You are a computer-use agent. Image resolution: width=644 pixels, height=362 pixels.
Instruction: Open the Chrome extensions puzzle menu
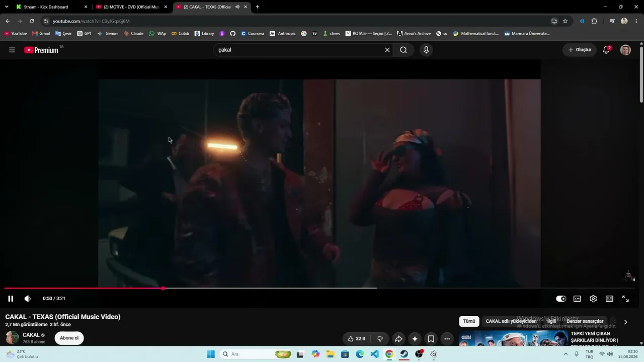click(594, 21)
